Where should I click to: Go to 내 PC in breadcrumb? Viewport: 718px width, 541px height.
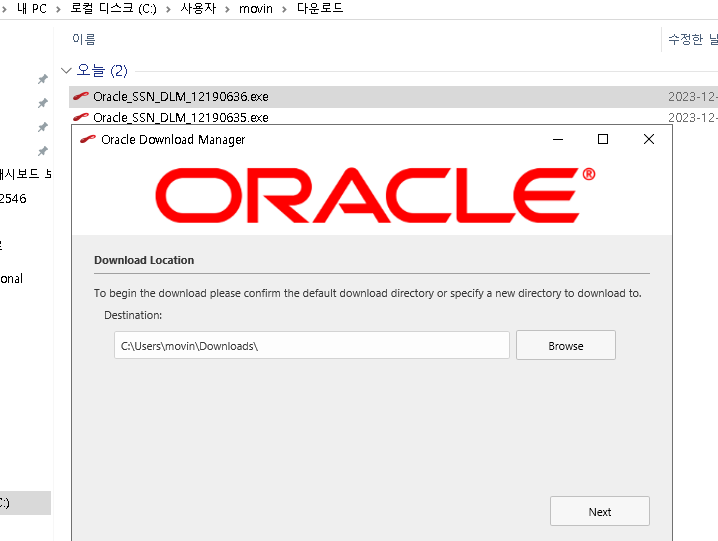[x=32, y=8]
